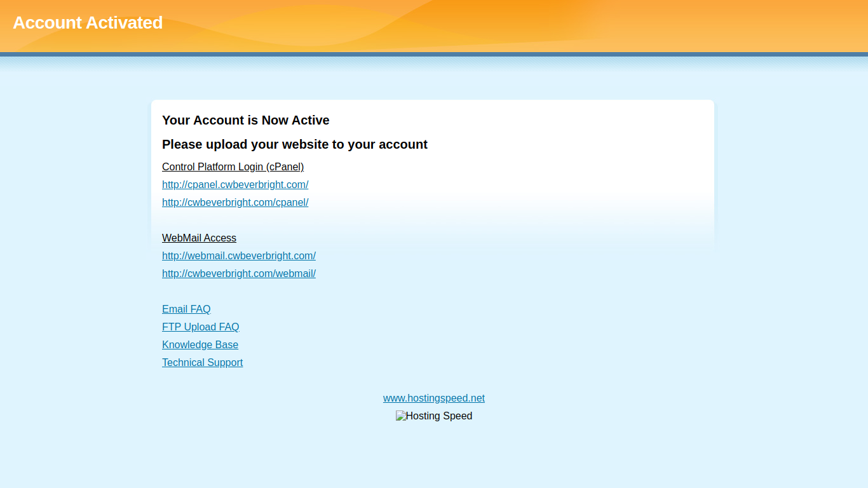Click the Hosting Speed broken image
The height and width of the screenshot is (488, 868).
[x=434, y=416]
